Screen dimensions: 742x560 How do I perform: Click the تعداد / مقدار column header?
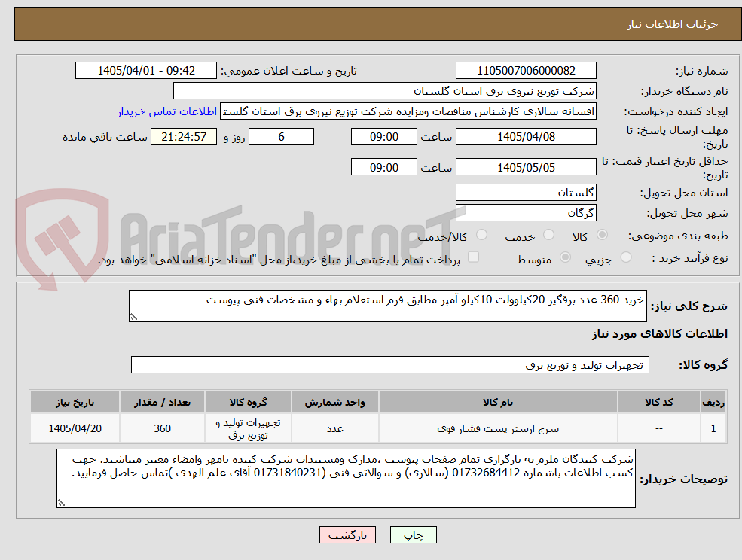[x=162, y=402]
